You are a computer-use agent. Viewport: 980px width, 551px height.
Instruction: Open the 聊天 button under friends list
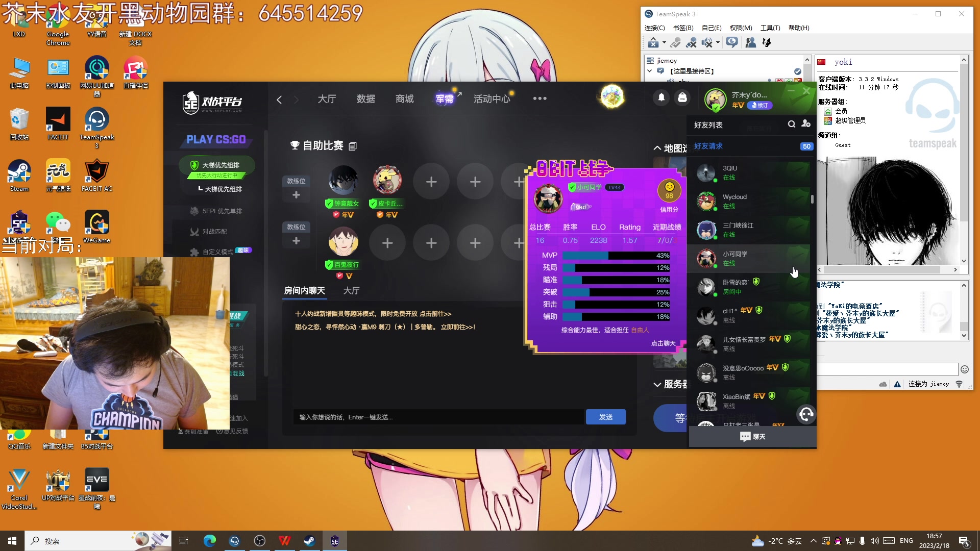[753, 437]
